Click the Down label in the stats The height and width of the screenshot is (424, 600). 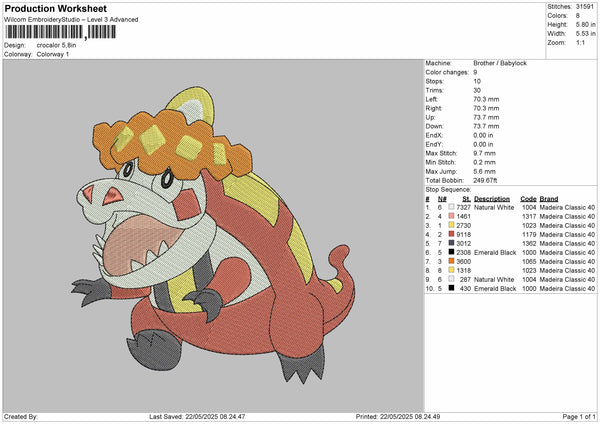[434, 126]
